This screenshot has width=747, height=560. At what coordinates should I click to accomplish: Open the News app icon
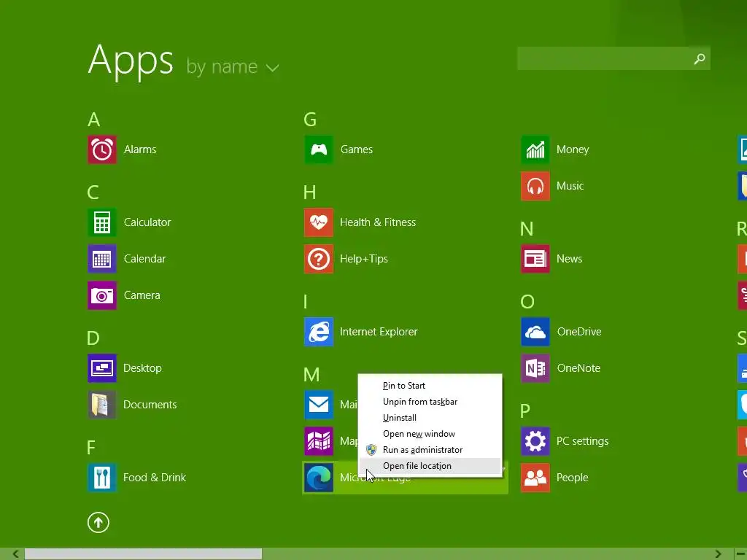[535, 259]
